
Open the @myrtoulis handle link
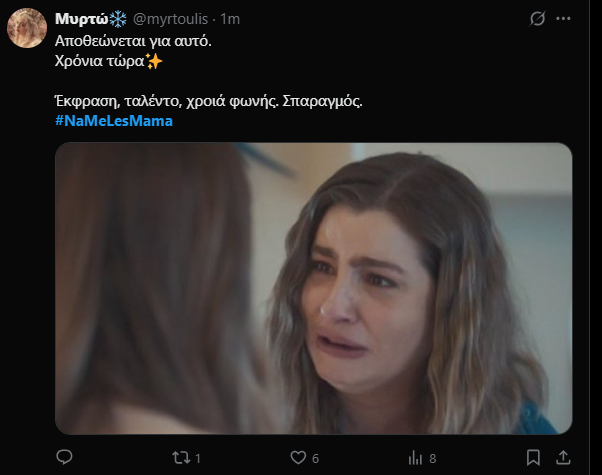(x=173, y=19)
